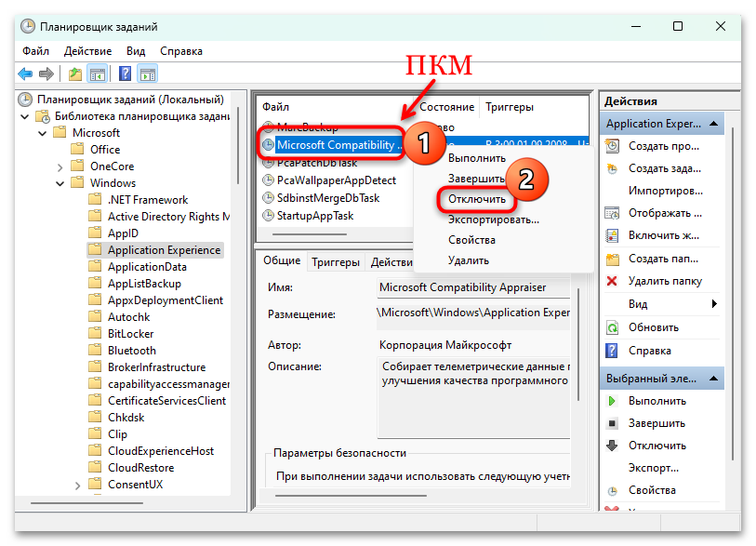
Task: Choose Удалить in the context menu
Action: pos(468,261)
